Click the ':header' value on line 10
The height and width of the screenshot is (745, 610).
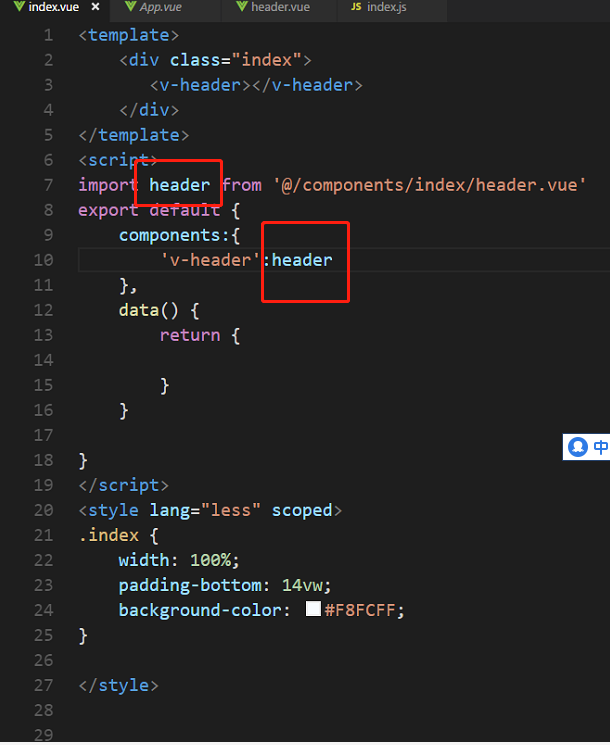[x=298, y=260]
